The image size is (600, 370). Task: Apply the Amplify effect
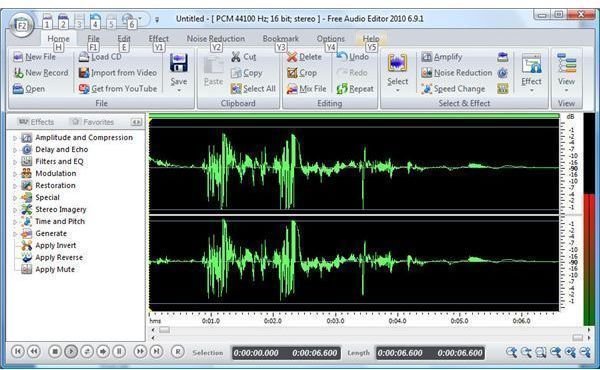coord(442,57)
